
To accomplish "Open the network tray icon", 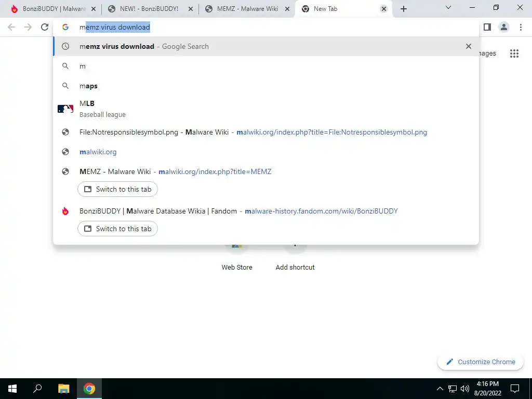I will (453, 389).
